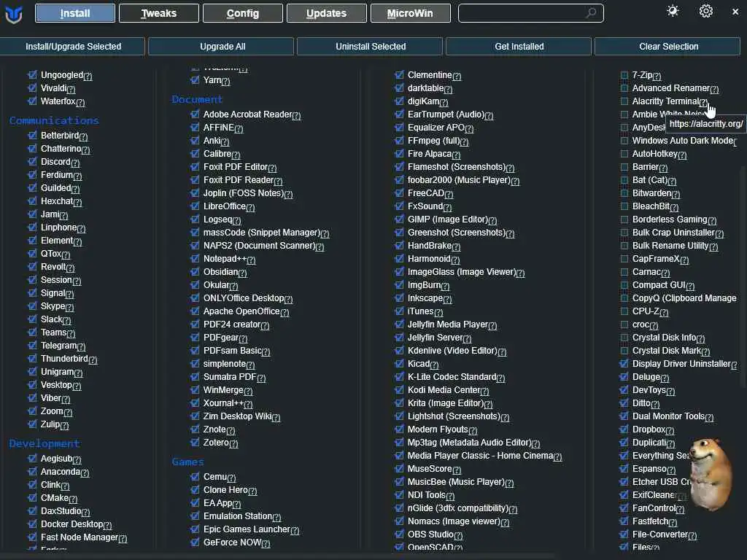This screenshot has height=560, width=747.
Task: Open the Notepad++ info (?) link
Action: coord(251,260)
